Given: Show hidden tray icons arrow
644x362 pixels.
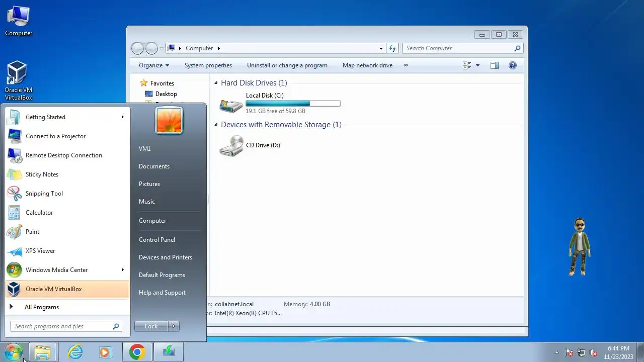Looking at the screenshot, I should tap(556, 352).
